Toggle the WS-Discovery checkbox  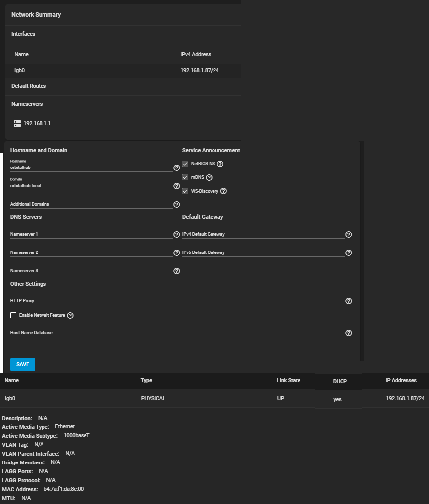pyautogui.click(x=185, y=191)
